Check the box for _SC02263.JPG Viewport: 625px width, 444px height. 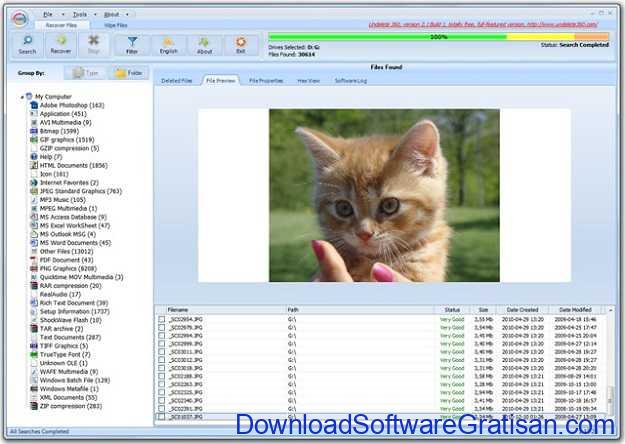point(161,384)
